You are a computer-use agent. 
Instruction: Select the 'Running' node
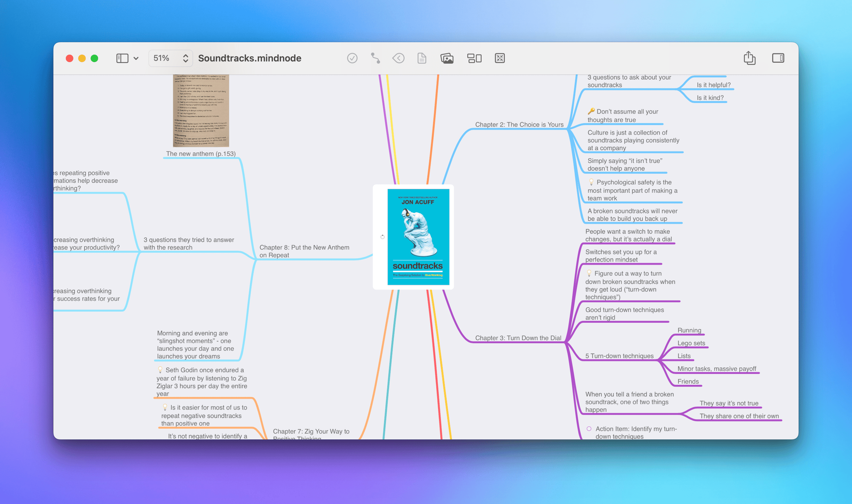tap(689, 330)
